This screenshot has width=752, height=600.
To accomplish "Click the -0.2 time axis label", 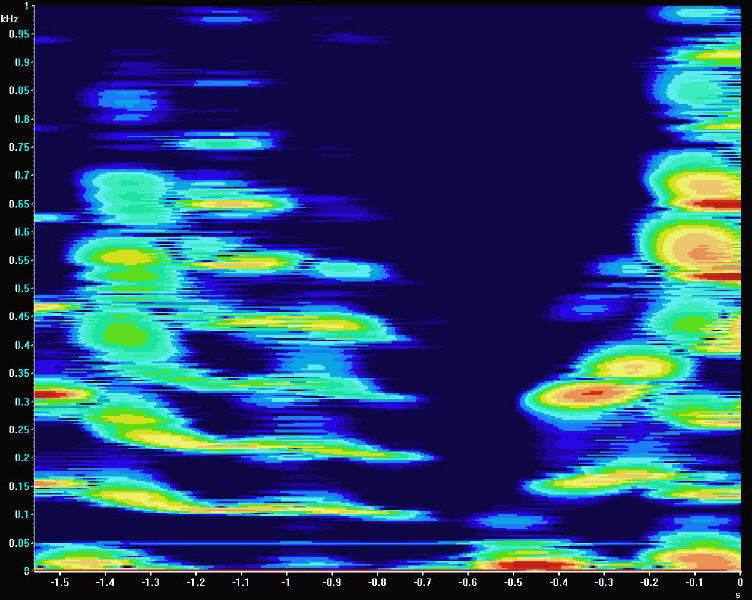I will tap(648, 580).
